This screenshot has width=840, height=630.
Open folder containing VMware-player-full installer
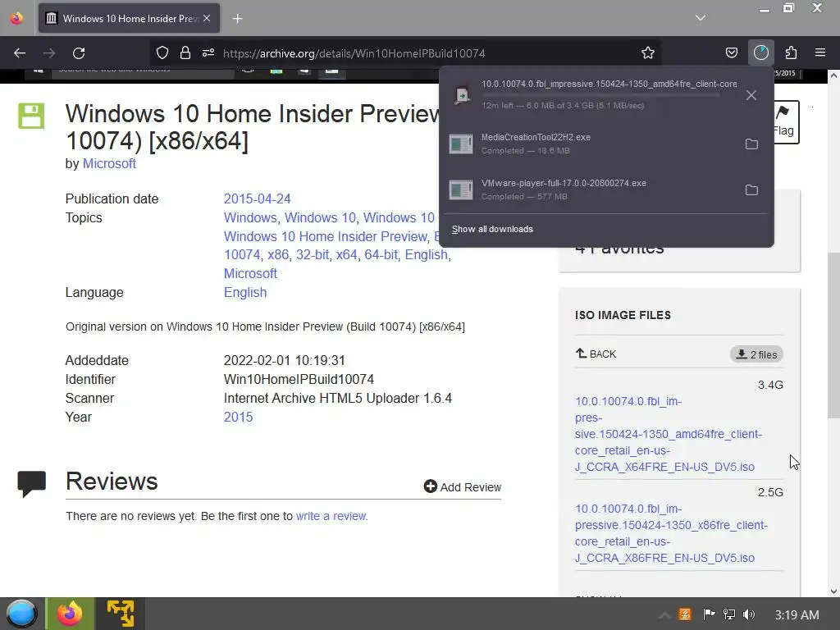[751, 189]
